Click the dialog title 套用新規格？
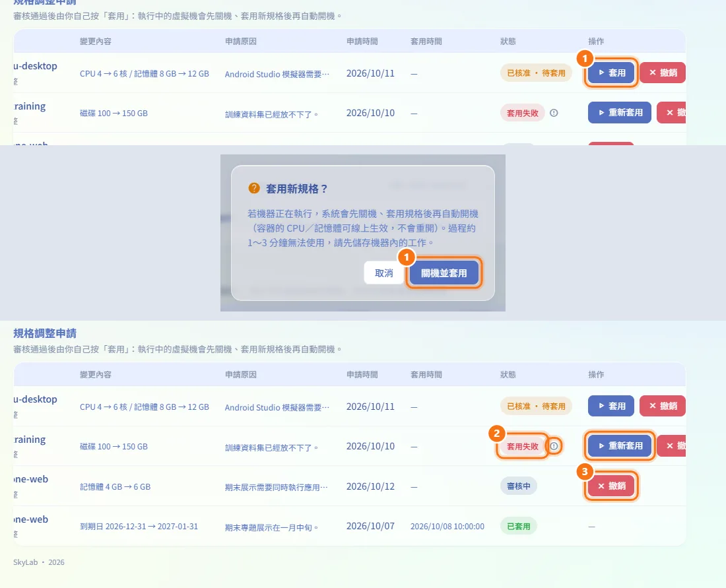Image resolution: width=726 pixels, height=588 pixels. (x=297, y=189)
